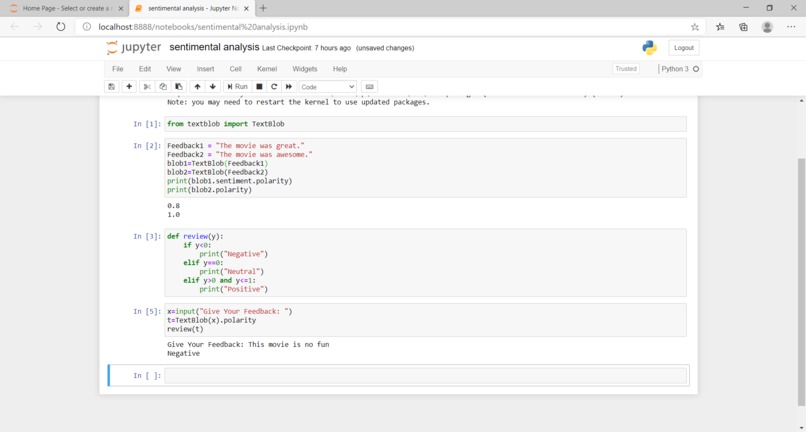Open the Help menu
This screenshot has width=806, height=432.
pyautogui.click(x=340, y=69)
